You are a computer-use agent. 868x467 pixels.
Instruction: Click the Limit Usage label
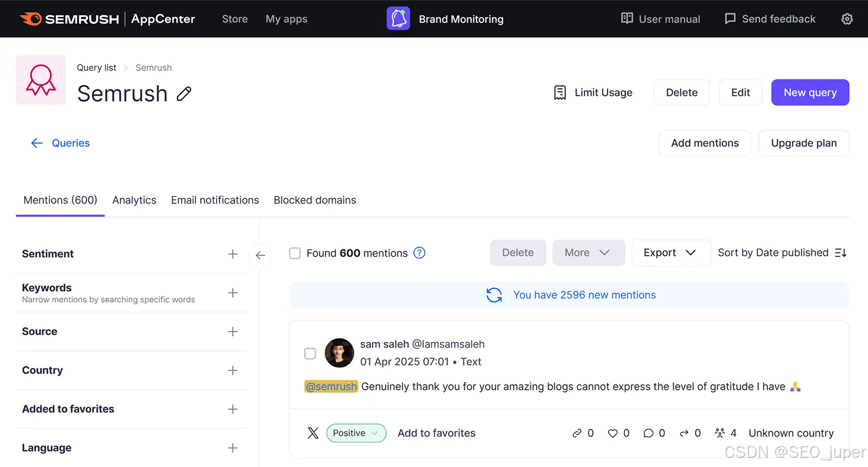point(603,93)
